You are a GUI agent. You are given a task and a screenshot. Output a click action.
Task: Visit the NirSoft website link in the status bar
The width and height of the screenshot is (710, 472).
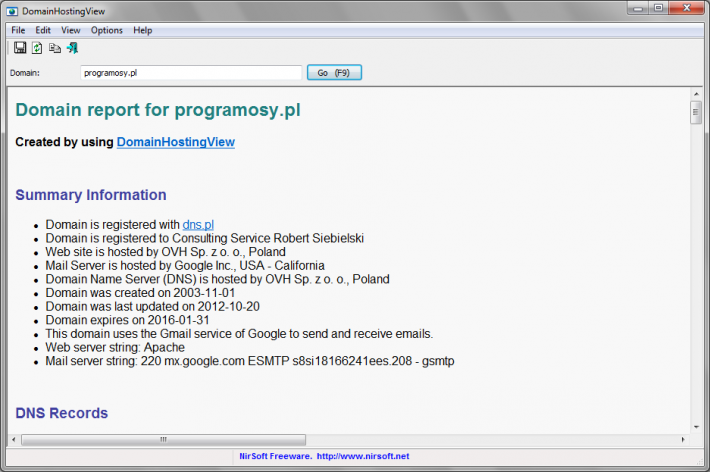coord(363,456)
